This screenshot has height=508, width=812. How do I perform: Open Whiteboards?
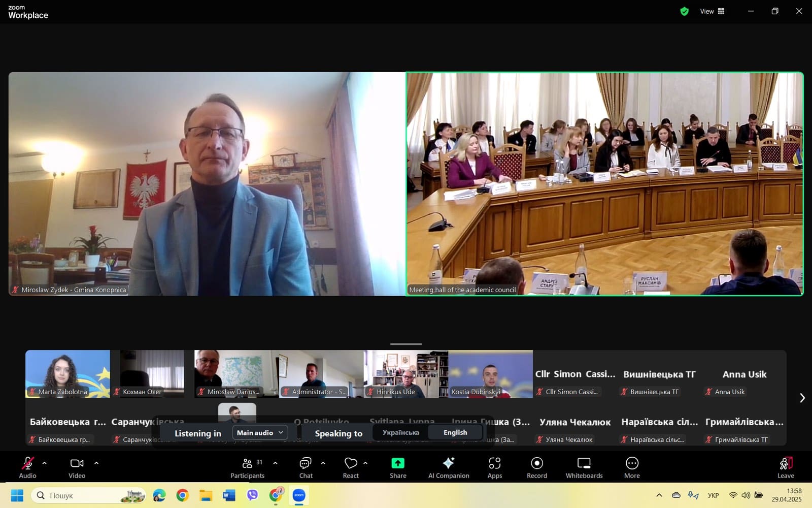pos(584,467)
